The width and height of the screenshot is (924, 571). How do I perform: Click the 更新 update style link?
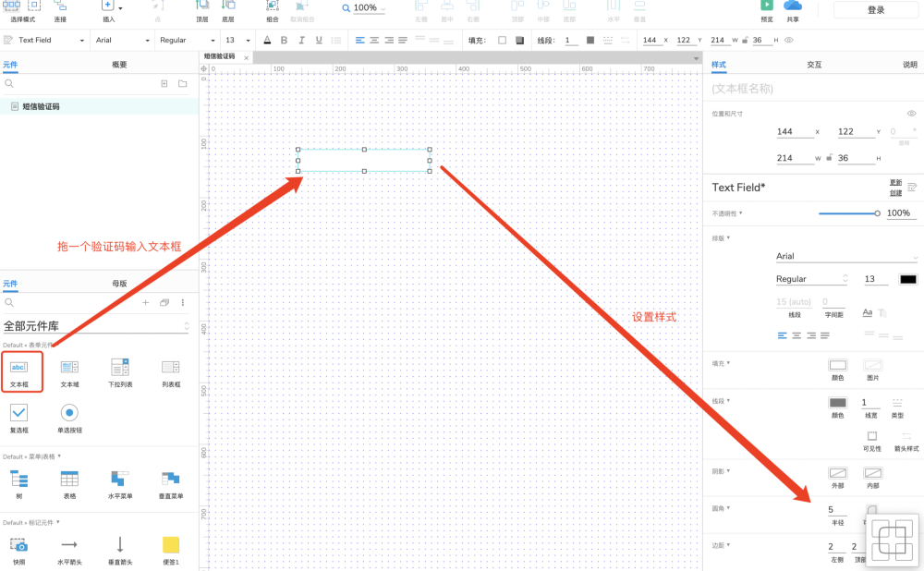pyautogui.click(x=895, y=183)
